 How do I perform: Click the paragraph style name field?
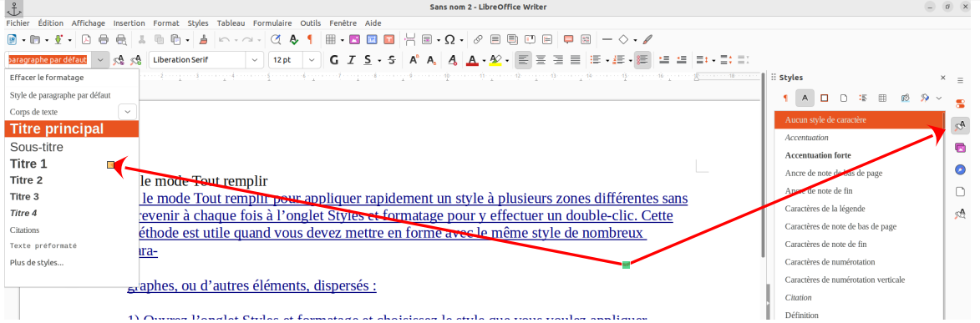coord(49,60)
